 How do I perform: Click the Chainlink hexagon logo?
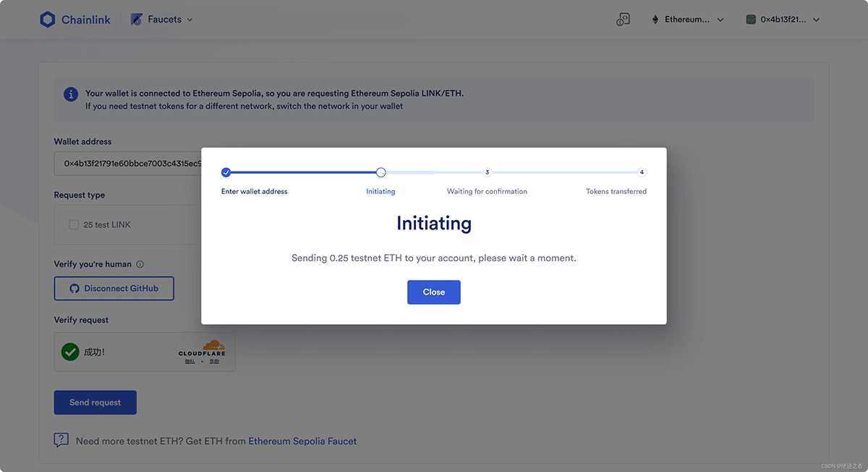pos(48,20)
